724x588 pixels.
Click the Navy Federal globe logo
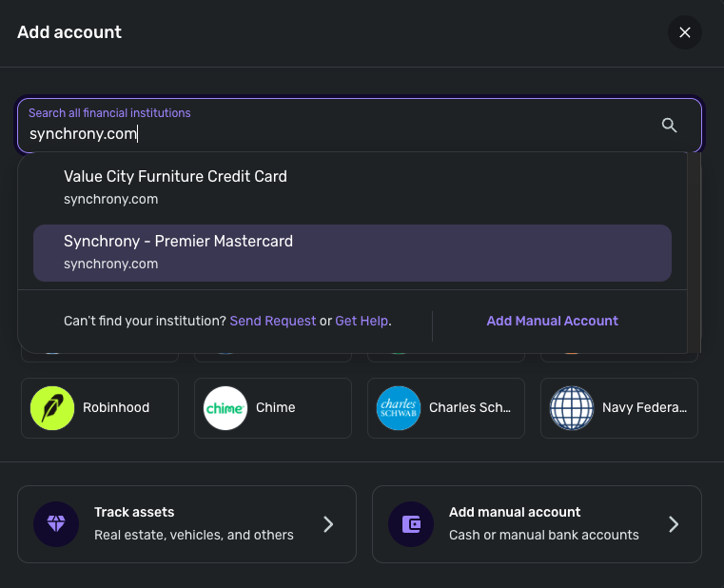pos(572,408)
